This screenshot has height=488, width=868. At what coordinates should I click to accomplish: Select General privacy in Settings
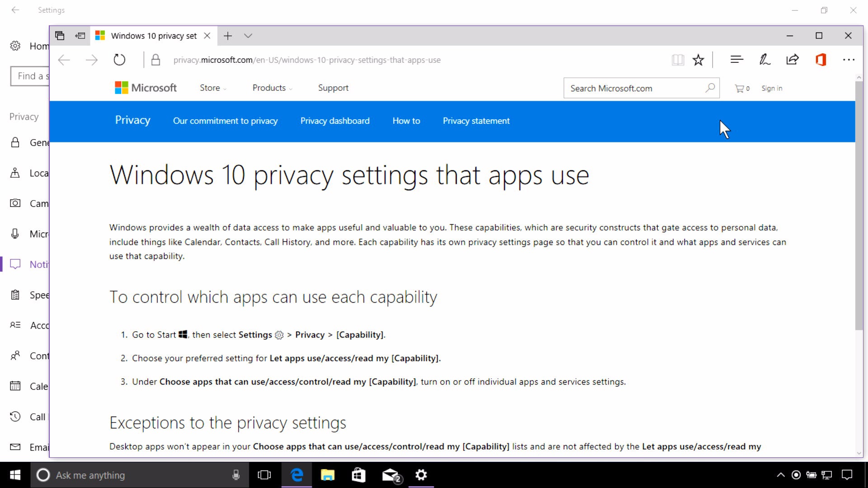click(29, 143)
